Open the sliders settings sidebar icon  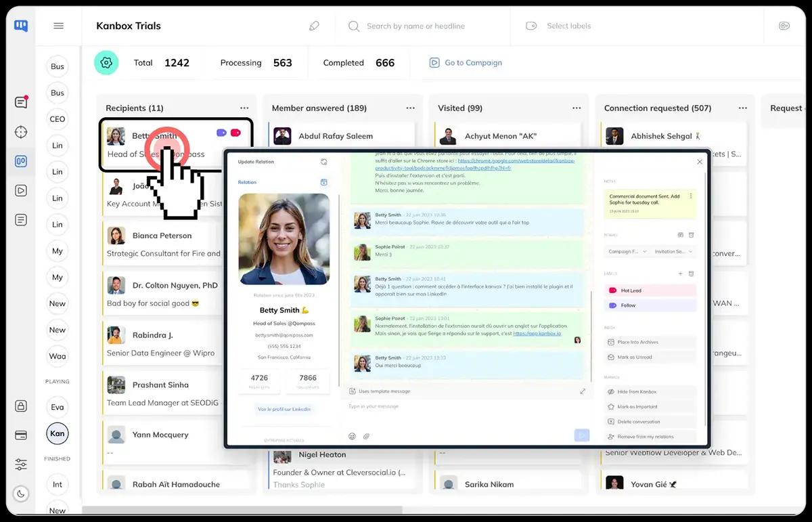pos(21,464)
